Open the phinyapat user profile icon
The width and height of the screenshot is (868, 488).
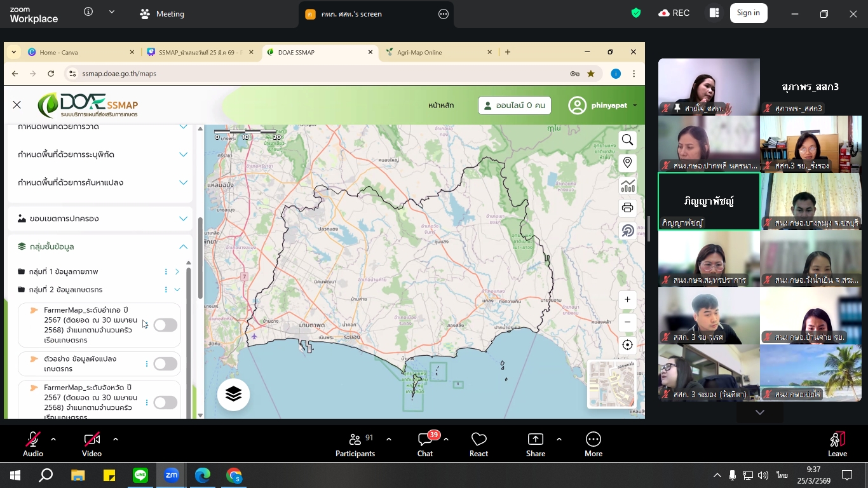[x=577, y=105]
